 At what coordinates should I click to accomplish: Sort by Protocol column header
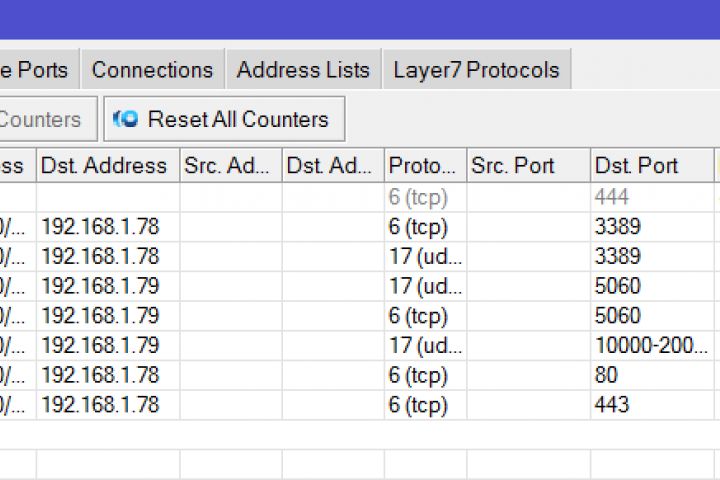coord(422,166)
